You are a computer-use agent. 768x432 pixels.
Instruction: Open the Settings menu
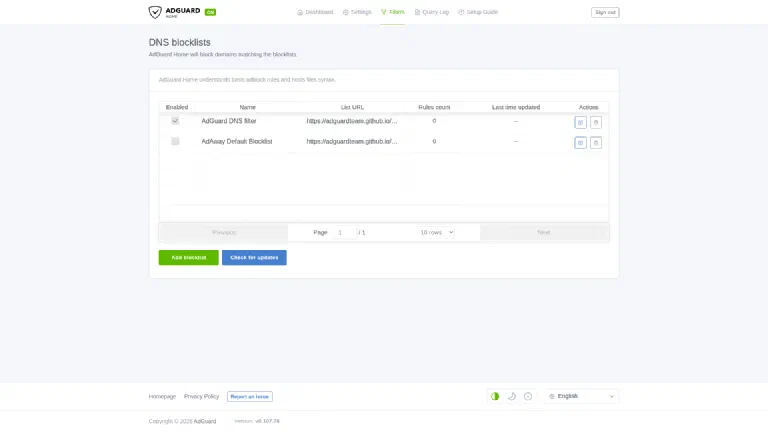tap(357, 12)
